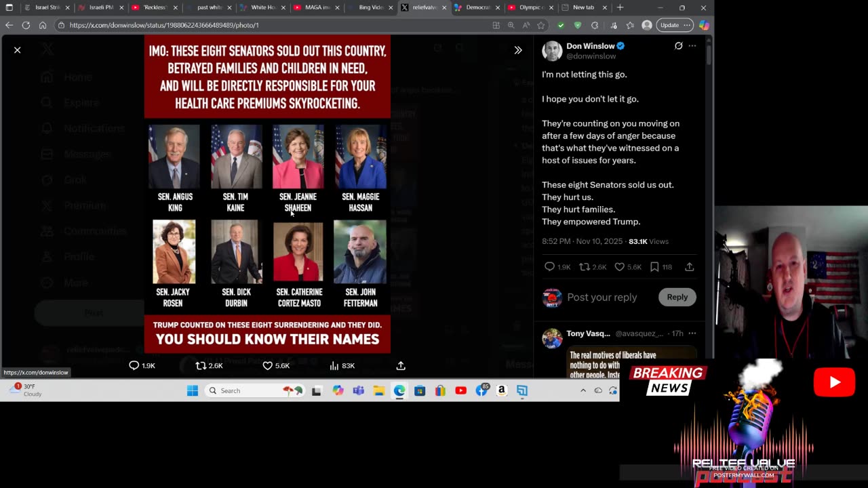Open the Grok explain icon on the post
This screenshot has width=868, height=488.
[678, 46]
